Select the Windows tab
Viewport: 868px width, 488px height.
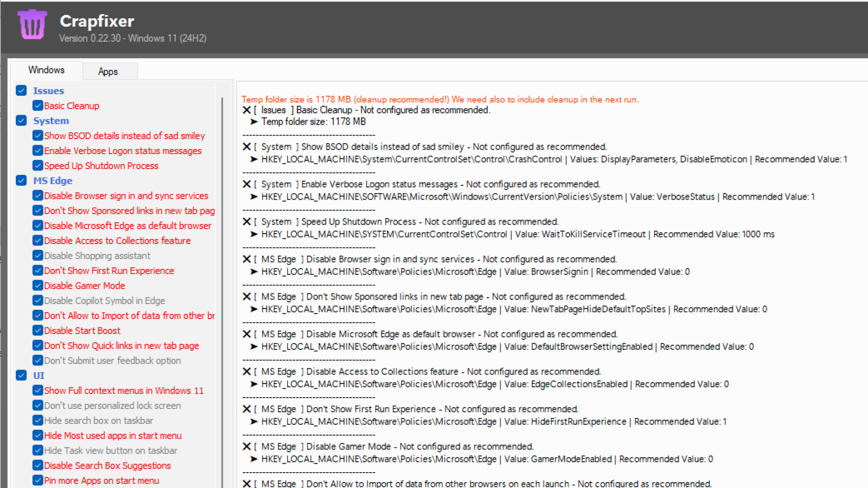[x=46, y=70]
